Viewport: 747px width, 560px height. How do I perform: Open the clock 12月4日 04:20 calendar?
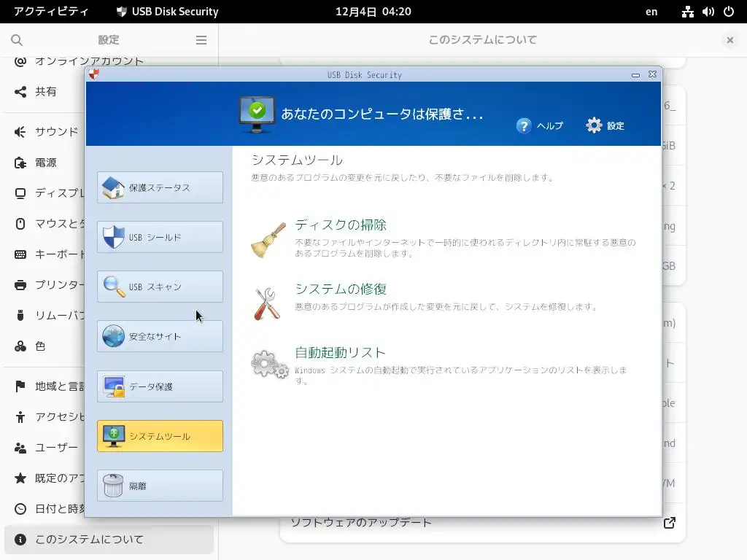coord(373,12)
